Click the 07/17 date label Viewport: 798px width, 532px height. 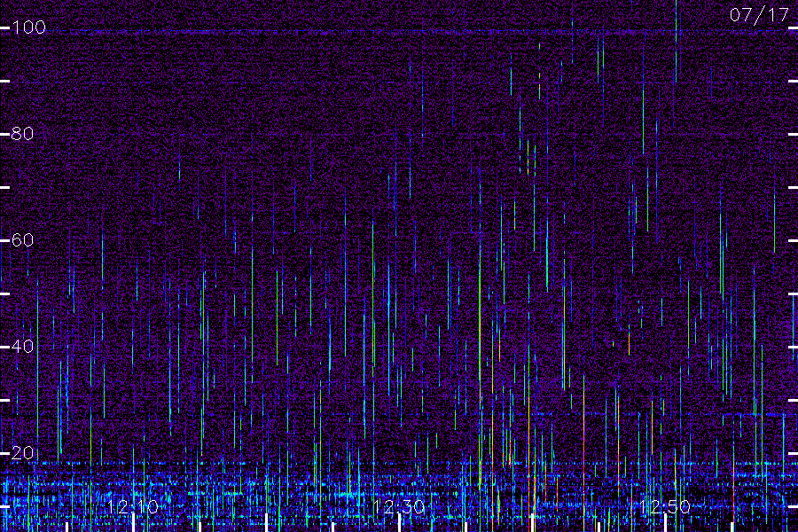[759, 15]
